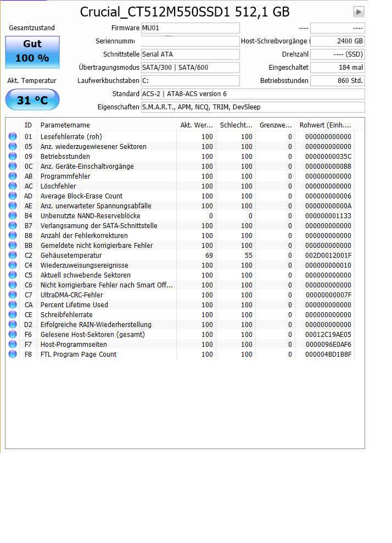Click status orb for Unbenutzte NAND-Reserveblöcke
The height and width of the screenshot is (543, 392).
[x=13, y=215]
